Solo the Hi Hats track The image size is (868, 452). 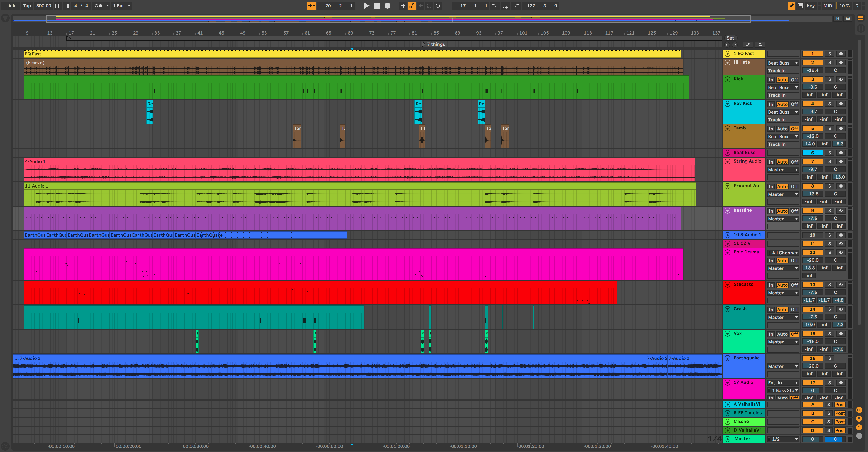pos(829,63)
